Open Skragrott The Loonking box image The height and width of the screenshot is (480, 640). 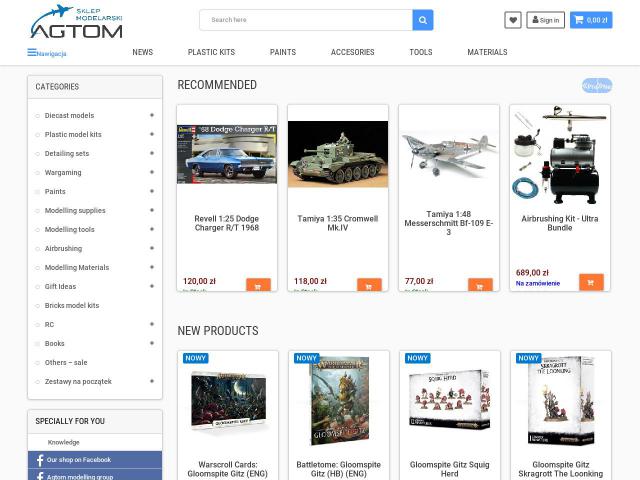coord(562,402)
